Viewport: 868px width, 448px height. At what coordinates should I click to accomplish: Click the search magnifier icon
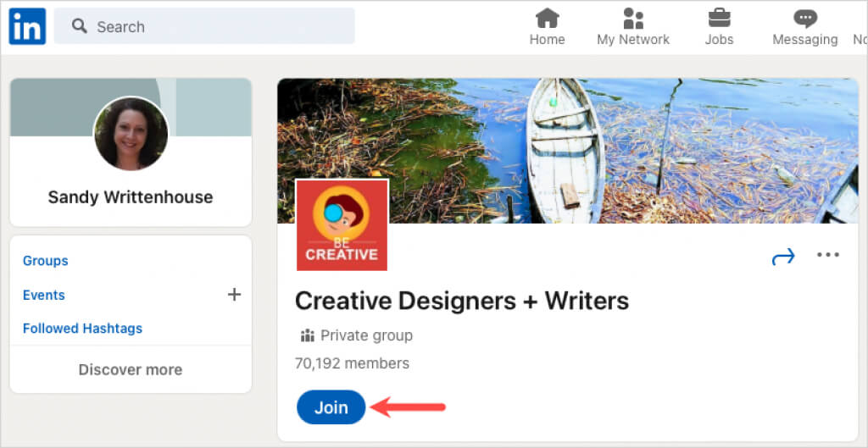(80, 27)
